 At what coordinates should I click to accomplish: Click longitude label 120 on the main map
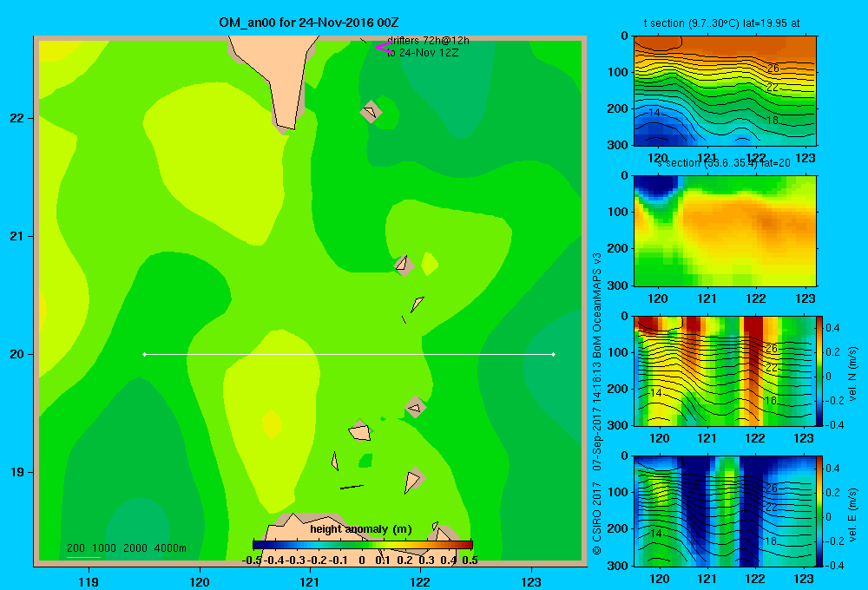click(200, 581)
